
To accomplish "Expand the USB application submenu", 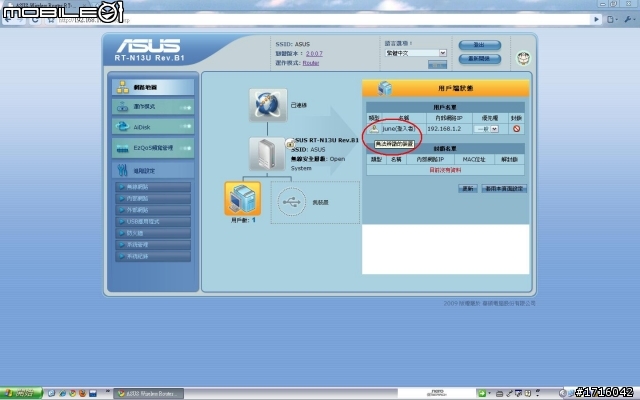I will [x=153, y=222].
